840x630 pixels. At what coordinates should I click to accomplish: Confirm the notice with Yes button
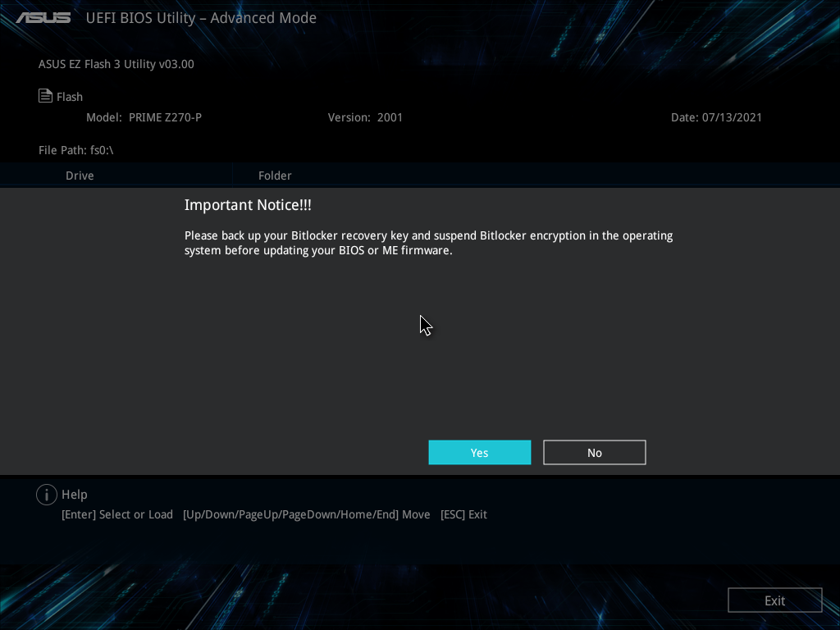pos(479,453)
